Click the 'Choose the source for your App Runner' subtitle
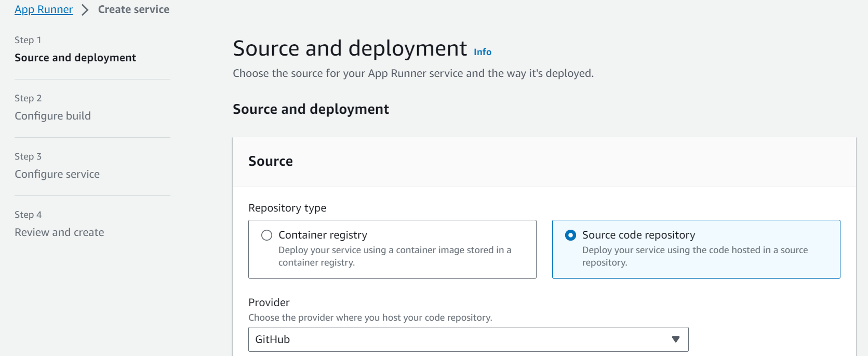The width and height of the screenshot is (868, 356). coord(413,73)
